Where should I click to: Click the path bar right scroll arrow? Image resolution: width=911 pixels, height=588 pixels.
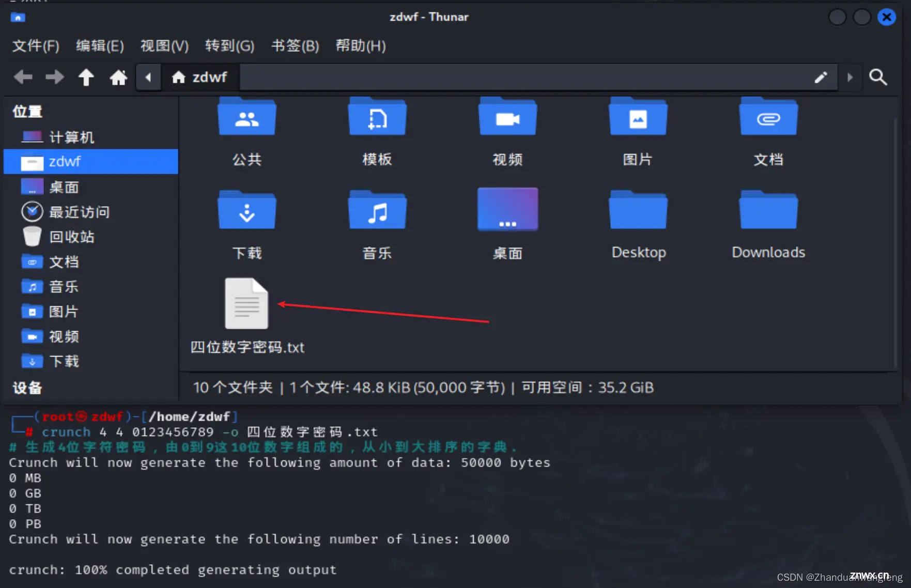coord(850,78)
